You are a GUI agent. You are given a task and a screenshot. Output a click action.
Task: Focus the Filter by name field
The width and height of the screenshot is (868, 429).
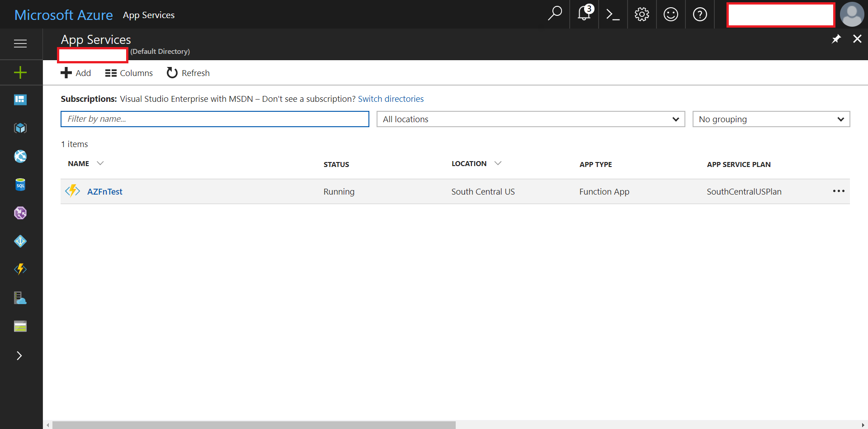pyautogui.click(x=215, y=119)
